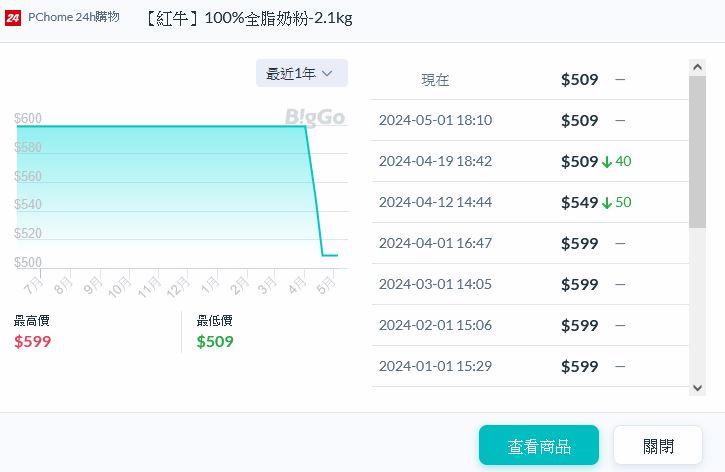
Task: Click the 最高價 $599 value
Action: 33,342
